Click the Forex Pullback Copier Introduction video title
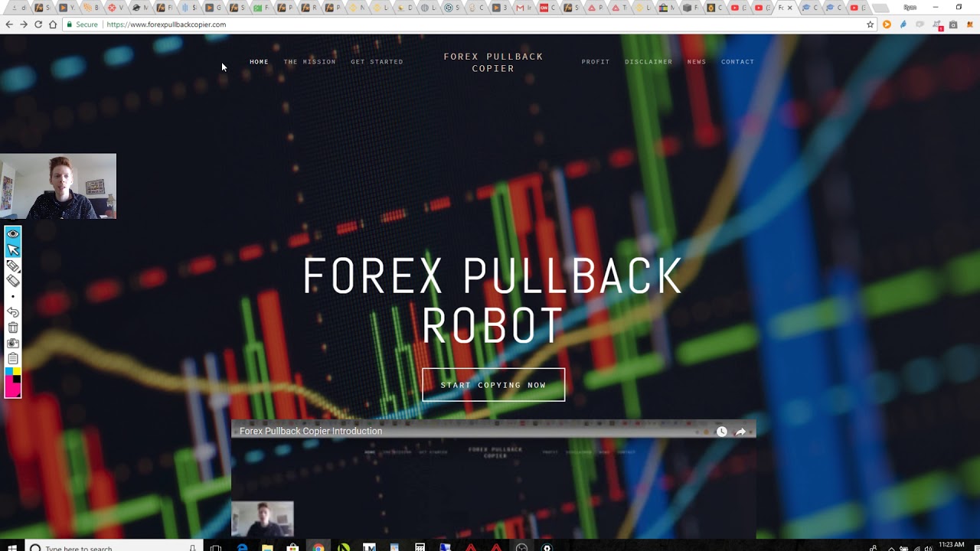This screenshot has width=980, height=551. tap(311, 431)
